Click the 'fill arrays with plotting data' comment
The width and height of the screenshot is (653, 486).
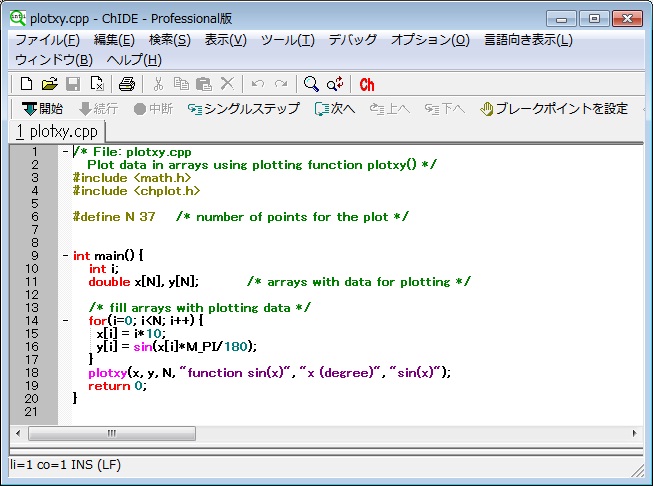[200, 308]
